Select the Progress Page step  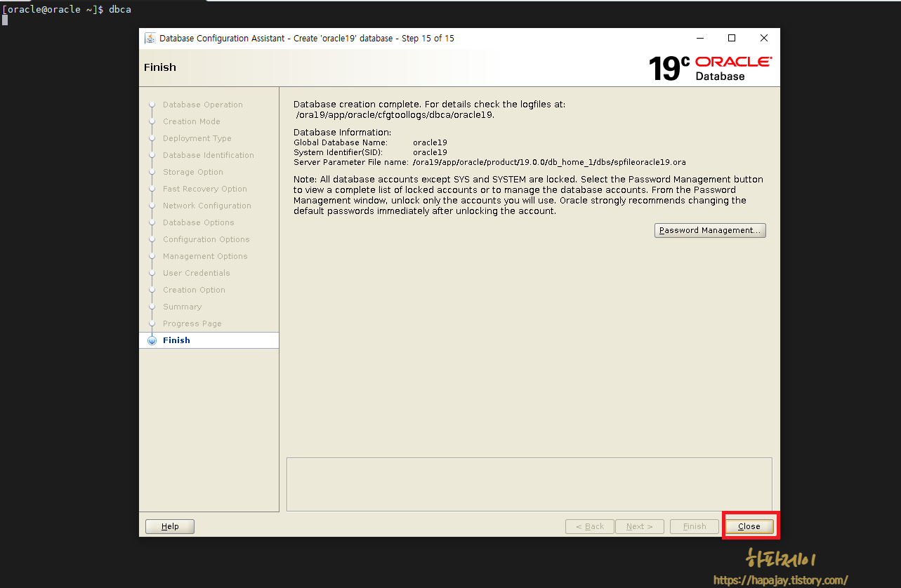click(192, 323)
